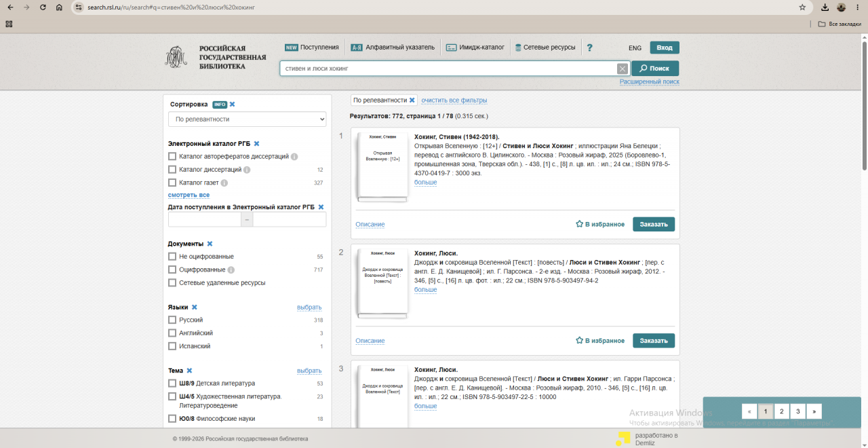This screenshot has height=448, width=868.
Task: Go to results page 2
Action: point(781,411)
